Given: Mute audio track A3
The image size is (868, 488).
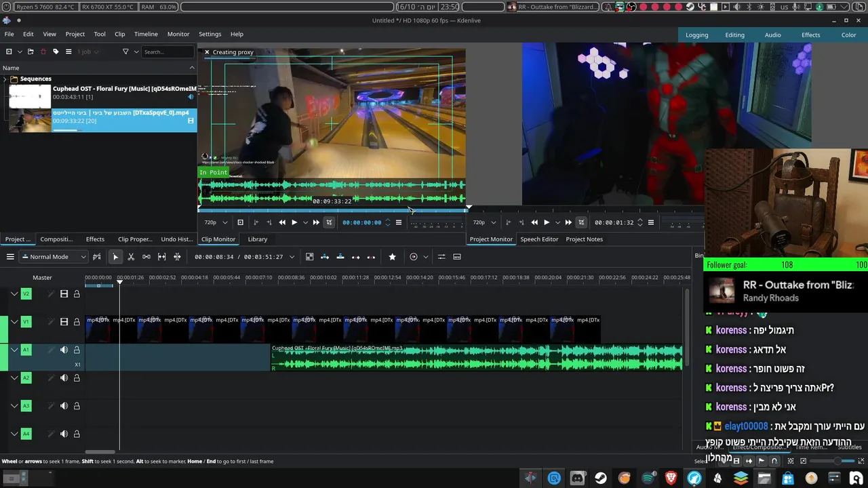Looking at the screenshot, I should [64, 406].
